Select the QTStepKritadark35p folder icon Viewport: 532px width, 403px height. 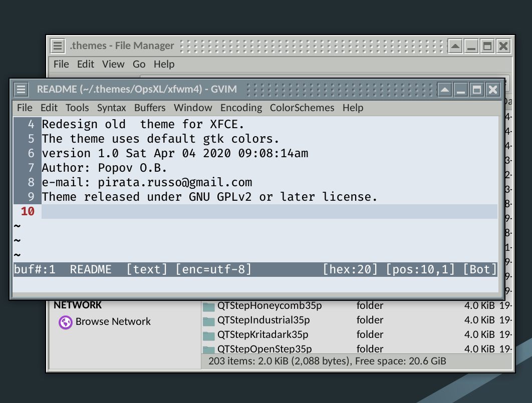(209, 335)
